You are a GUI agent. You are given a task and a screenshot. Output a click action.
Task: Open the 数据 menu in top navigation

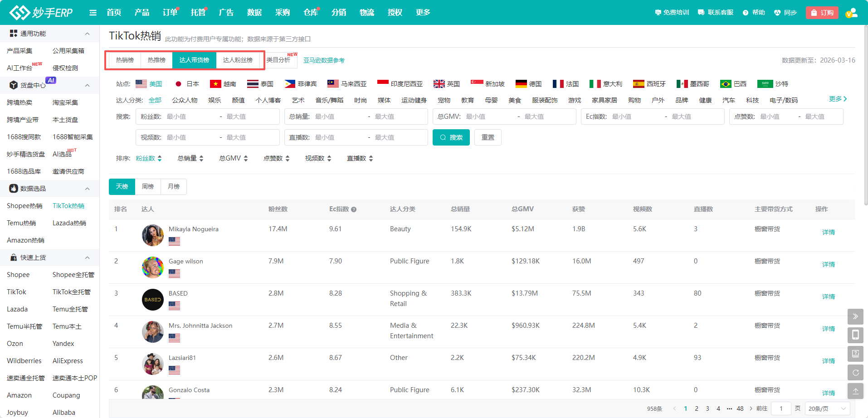[x=254, y=13]
